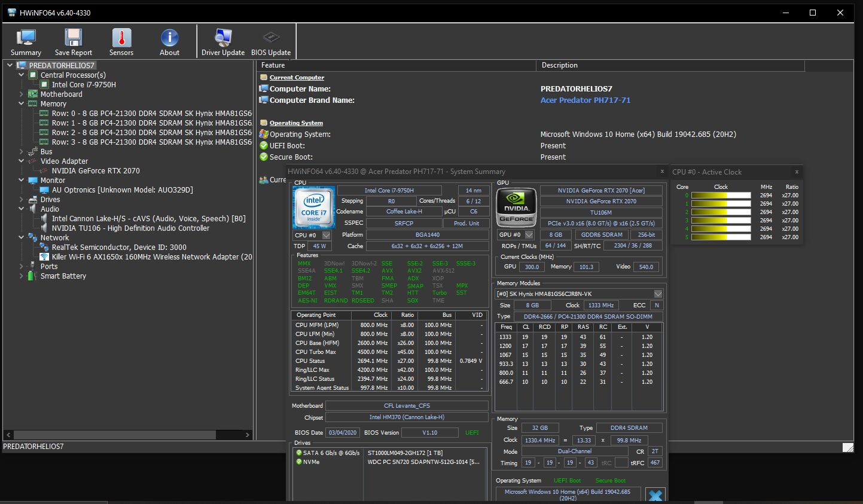Viewport: 863px width, 504px height.
Task: Click the Smart Battery icon in the tree
Action: coord(33,276)
